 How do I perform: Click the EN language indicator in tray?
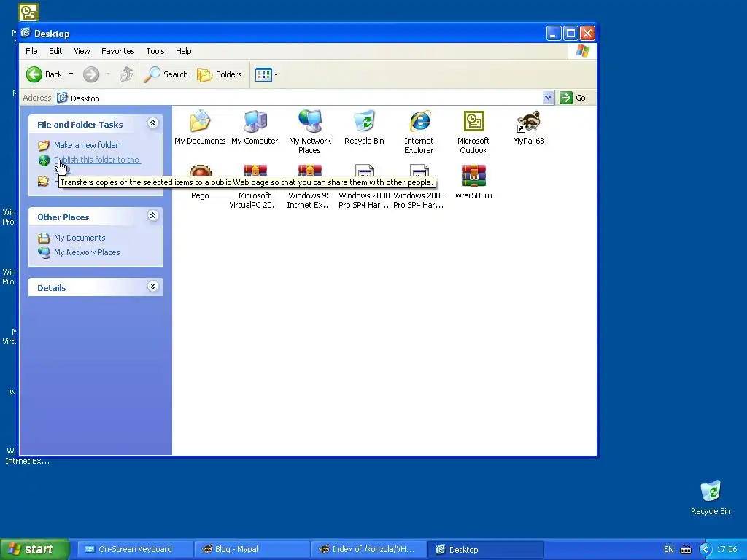(x=669, y=550)
